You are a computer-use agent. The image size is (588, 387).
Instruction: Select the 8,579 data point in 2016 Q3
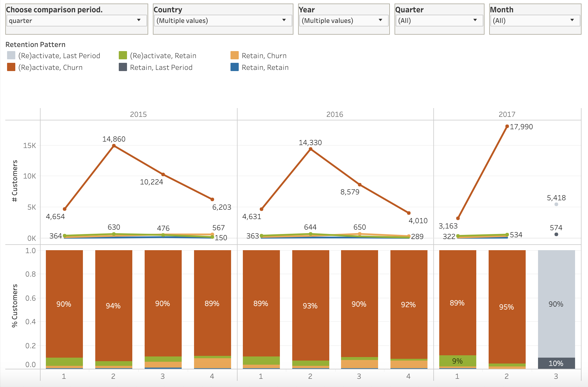[360, 185]
